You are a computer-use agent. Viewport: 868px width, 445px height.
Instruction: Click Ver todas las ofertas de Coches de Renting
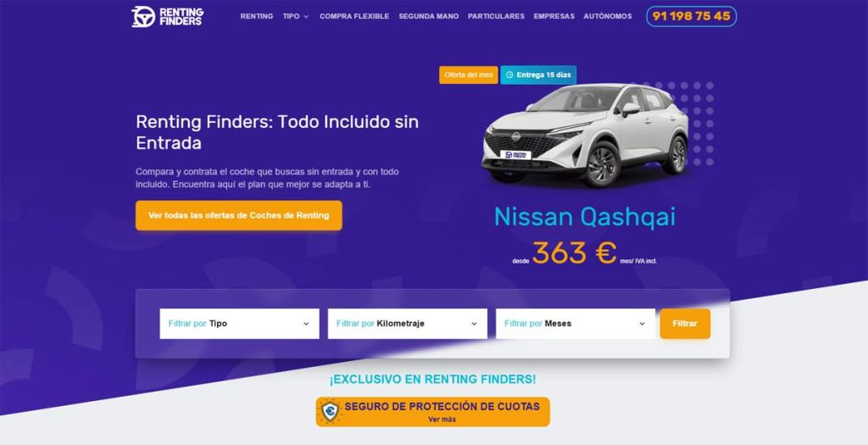point(238,215)
